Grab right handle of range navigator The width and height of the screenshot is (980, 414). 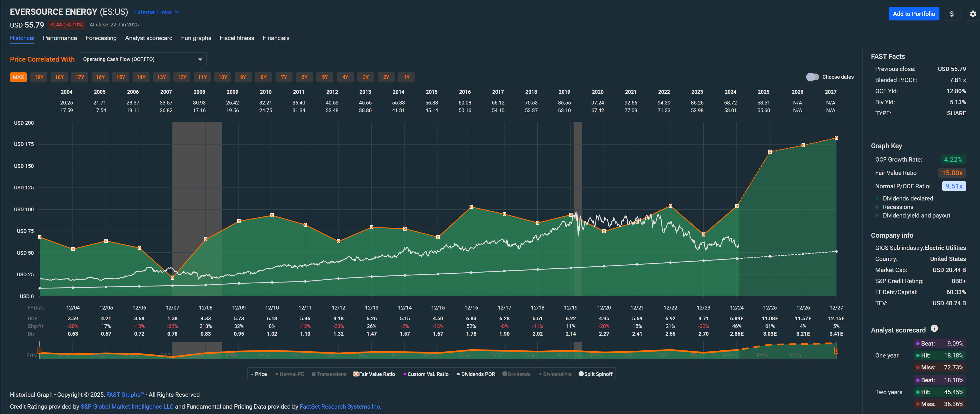pyautogui.click(x=836, y=350)
